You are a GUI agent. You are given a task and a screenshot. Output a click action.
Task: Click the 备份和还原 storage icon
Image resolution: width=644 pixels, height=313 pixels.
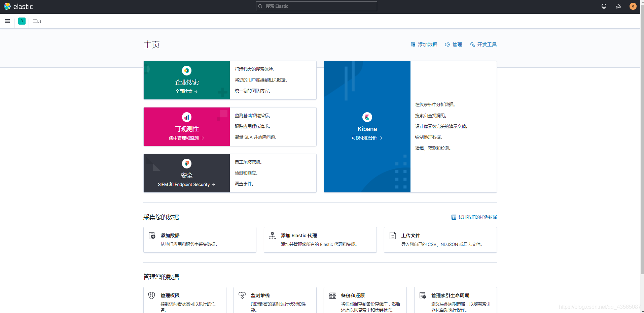(332, 295)
